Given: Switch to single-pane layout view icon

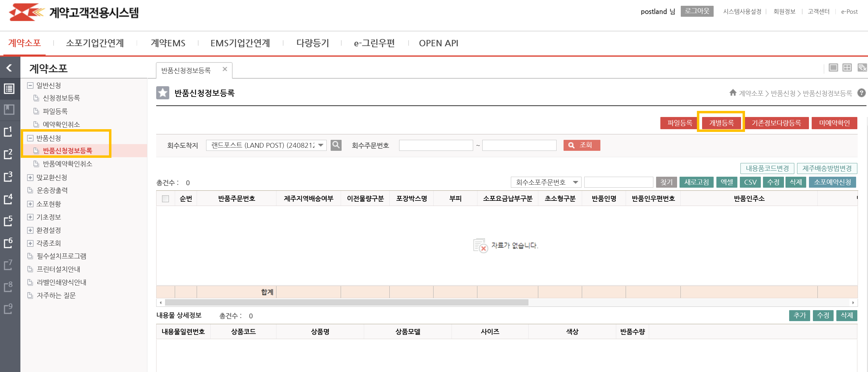Looking at the screenshot, I should [833, 68].
